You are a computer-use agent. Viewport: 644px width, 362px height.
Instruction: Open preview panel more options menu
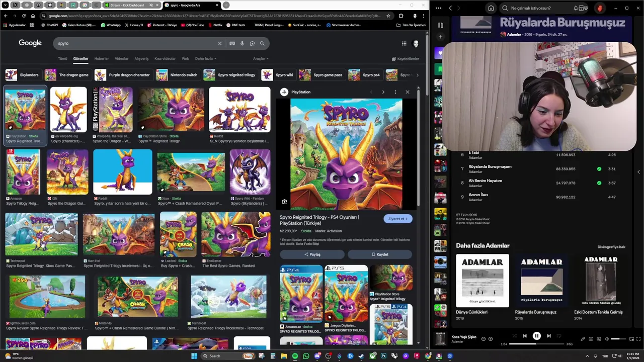pyautogui.click(x=395, y=92)
